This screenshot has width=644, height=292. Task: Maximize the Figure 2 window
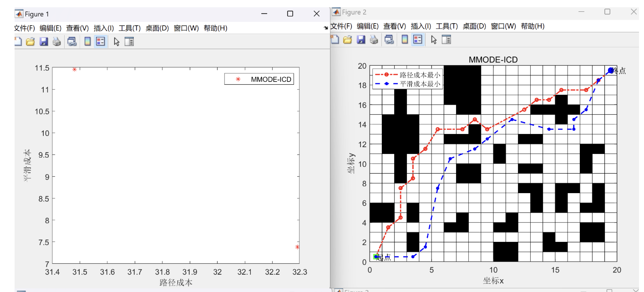(x=608, y=12)
